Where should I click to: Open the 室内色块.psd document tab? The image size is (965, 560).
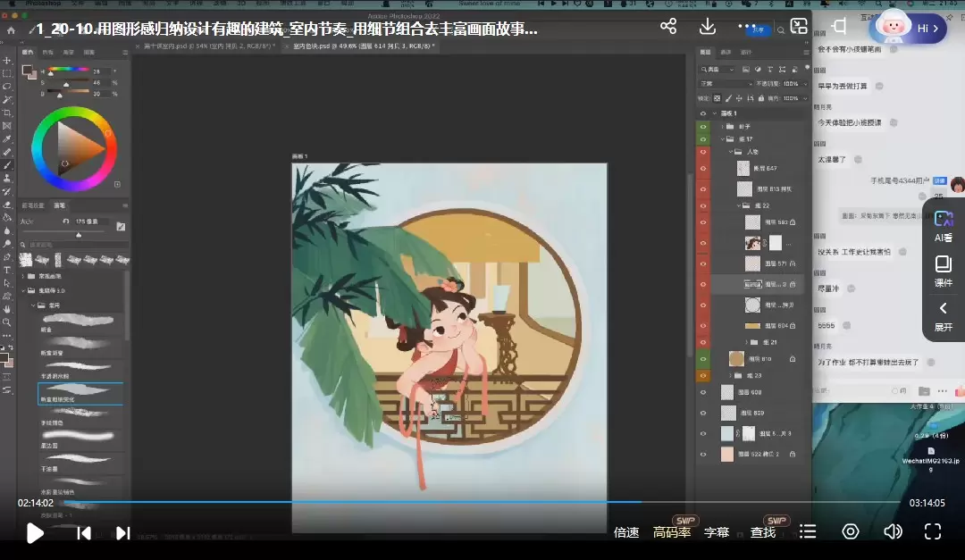coord(363,46)
